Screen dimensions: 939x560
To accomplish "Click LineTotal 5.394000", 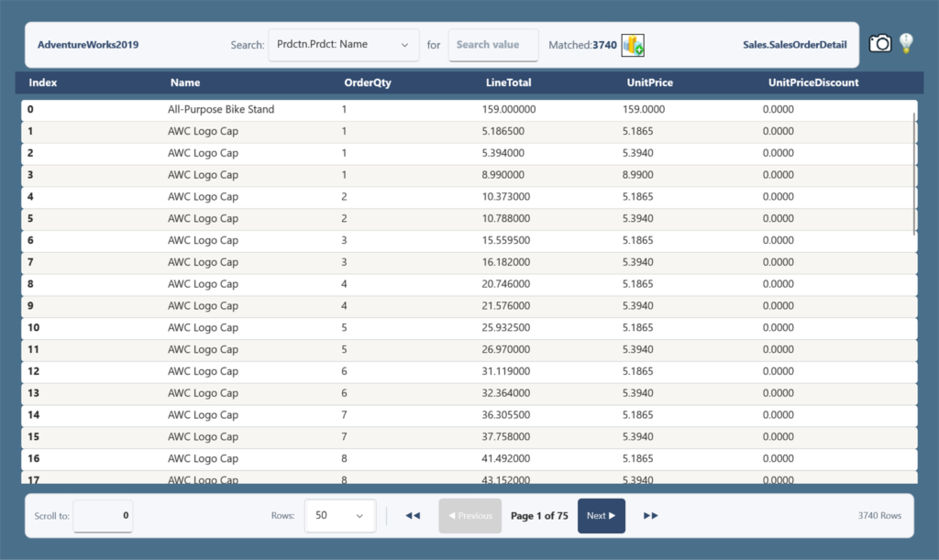I will [503, 153].
